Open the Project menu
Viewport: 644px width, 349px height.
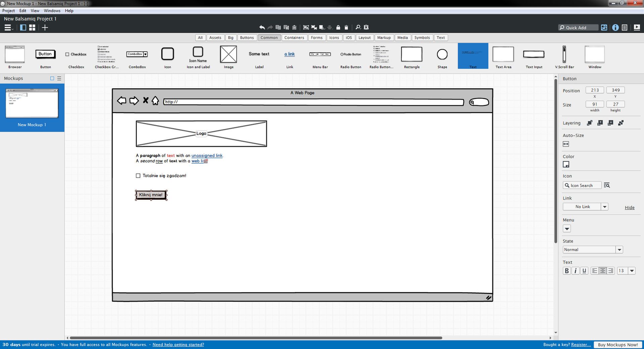click(x=8, y=10)
